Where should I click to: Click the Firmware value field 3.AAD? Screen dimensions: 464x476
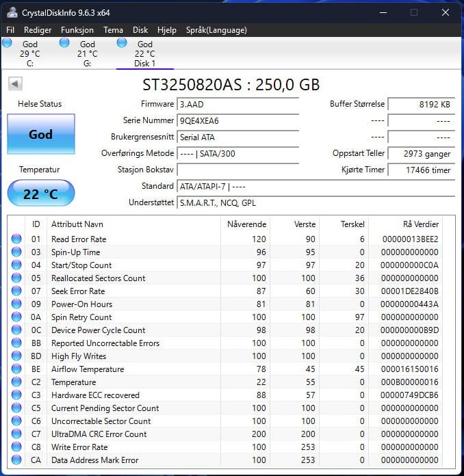point(238,105)
